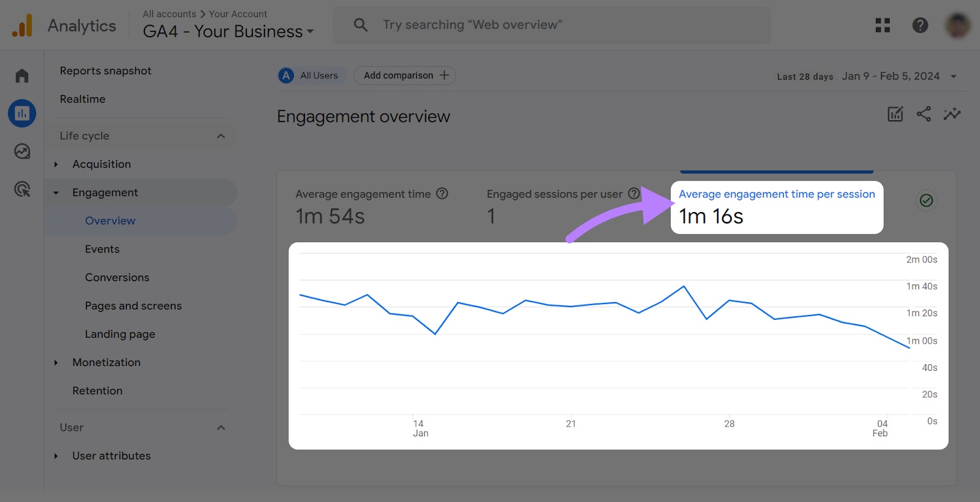Viewport: 980px width, 502px height.
Task: Click the green data quality checkmark
Action: [926, 200]
